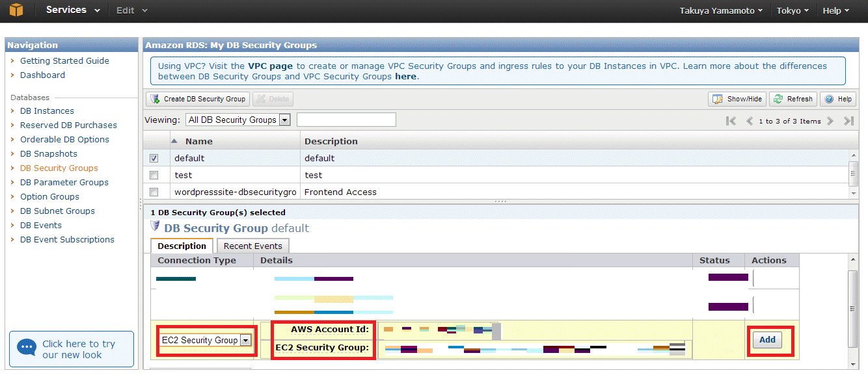Click the disabled Delete button
Screen dimensions: 868x377
[x=273, y=99]
